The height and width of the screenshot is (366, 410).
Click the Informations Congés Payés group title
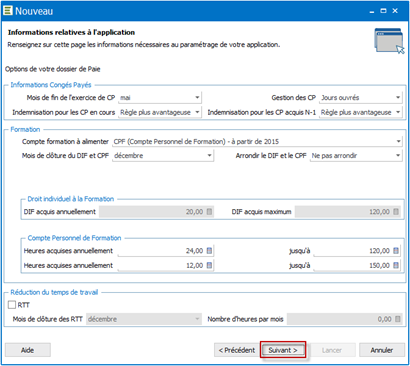coord(51,85)
